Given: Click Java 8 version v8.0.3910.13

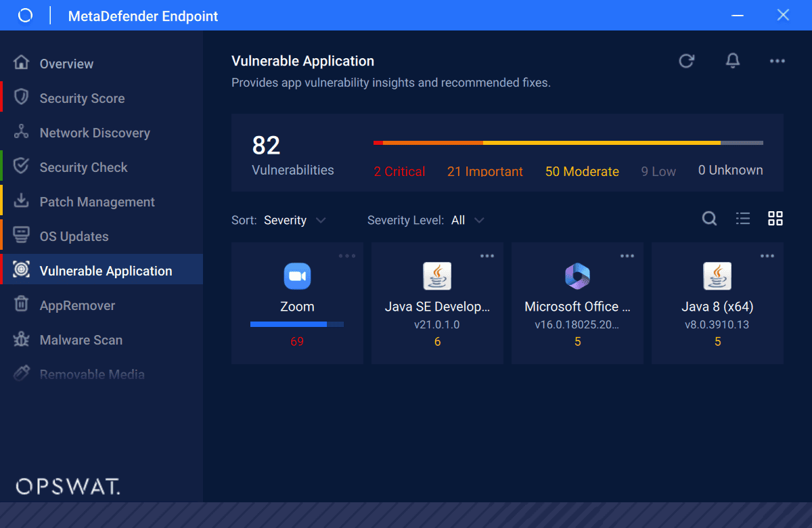Looking at the screenshot, I should pyautogui.click(x=717, y=324).
